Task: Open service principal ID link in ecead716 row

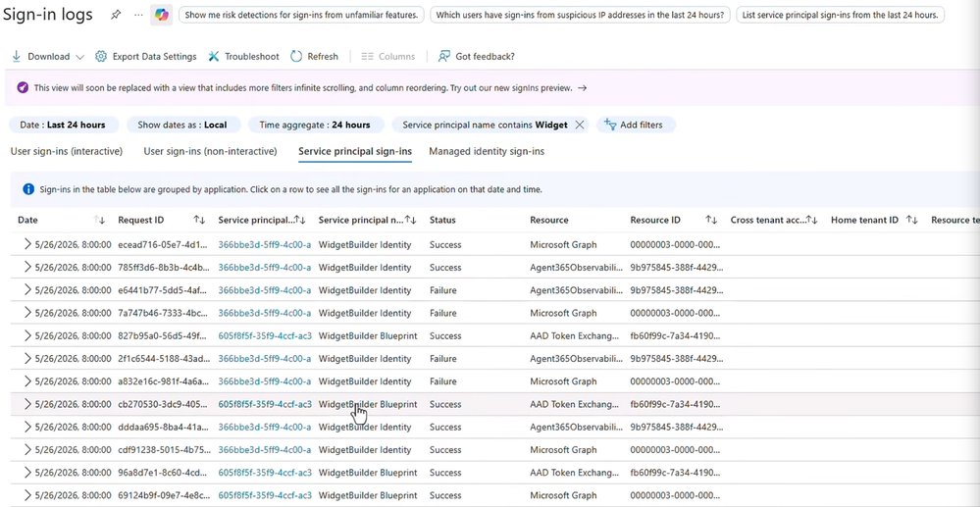Action: click(265, 244)
